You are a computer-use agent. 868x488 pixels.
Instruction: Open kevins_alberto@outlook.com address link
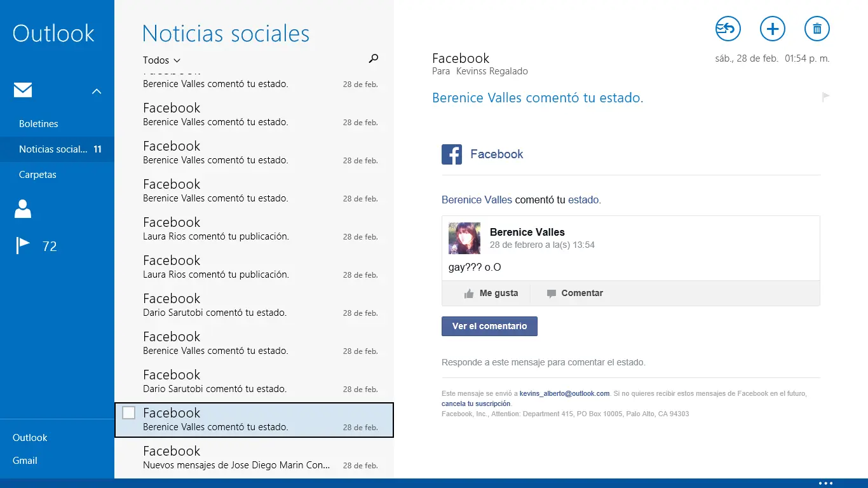tap(564, 394)
